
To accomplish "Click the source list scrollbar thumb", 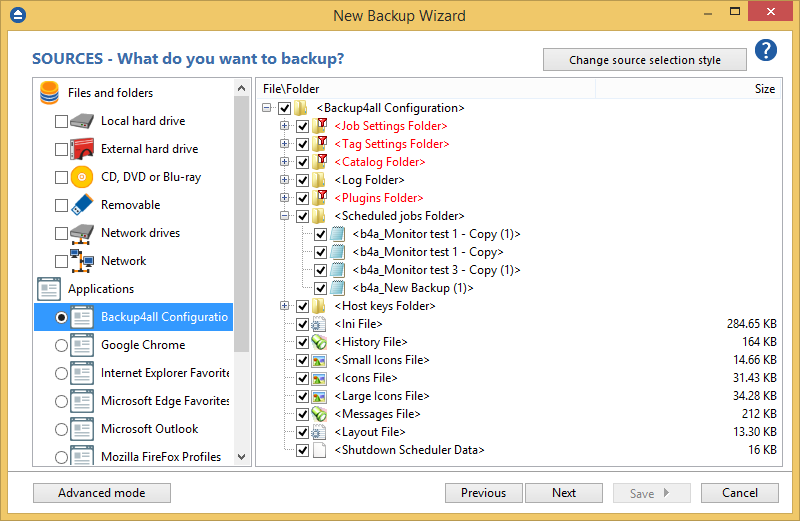I will [242, 224].
